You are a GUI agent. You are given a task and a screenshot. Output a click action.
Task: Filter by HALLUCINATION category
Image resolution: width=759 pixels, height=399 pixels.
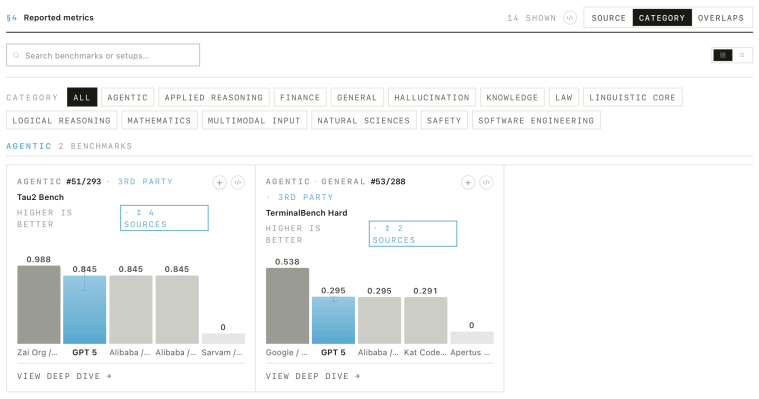click(432, 97)
